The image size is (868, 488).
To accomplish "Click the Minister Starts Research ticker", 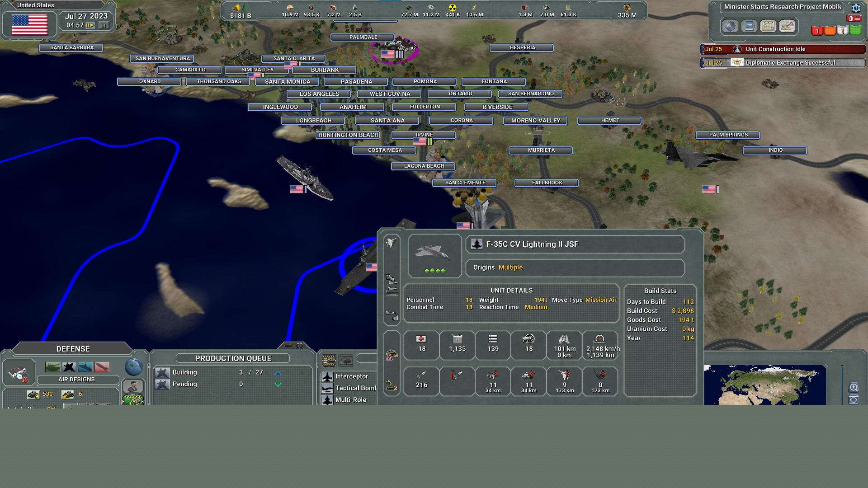I will (783, 7).
